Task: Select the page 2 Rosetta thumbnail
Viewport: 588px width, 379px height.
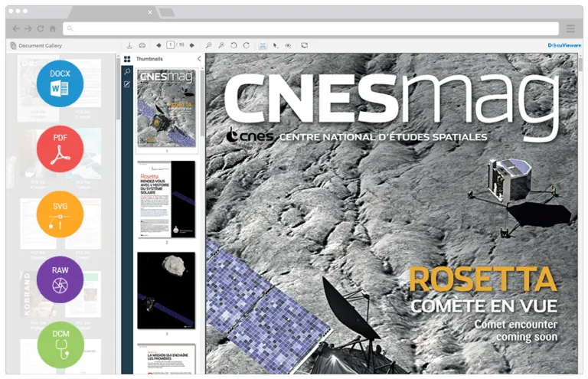Action: [166, 199]
